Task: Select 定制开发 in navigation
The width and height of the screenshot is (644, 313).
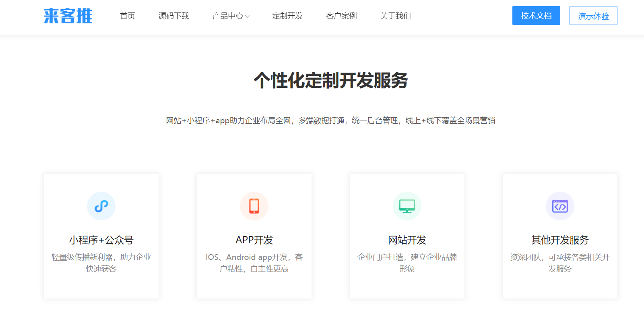Action: pos(287,16)
